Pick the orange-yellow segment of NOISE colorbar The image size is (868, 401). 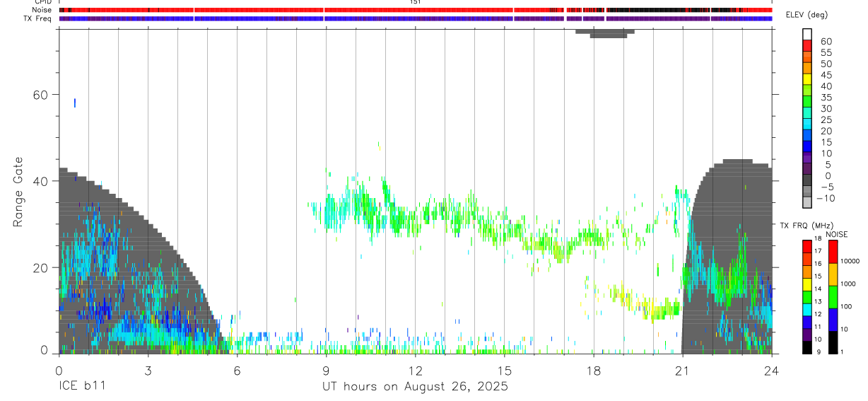[833, 274]
